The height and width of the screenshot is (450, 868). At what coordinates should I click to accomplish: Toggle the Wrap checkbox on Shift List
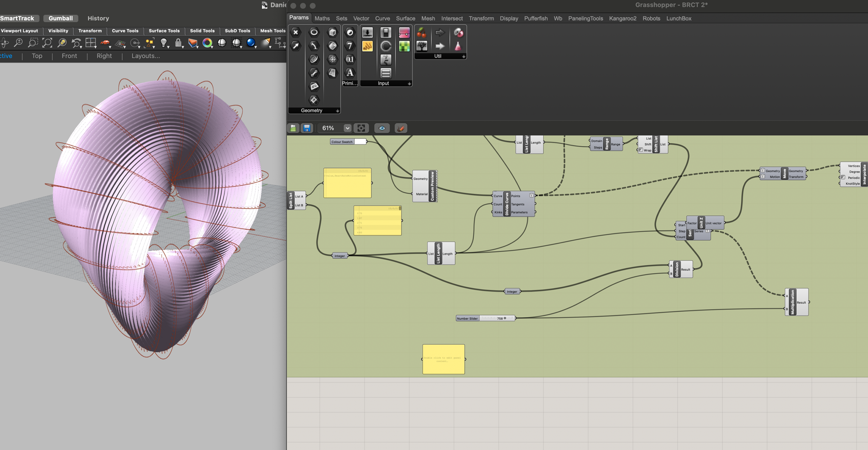coord(641,150)
